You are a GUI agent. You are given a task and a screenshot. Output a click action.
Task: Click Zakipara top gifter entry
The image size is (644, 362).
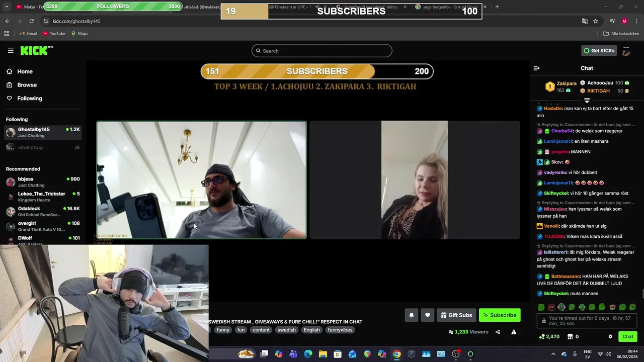[561, 86]
